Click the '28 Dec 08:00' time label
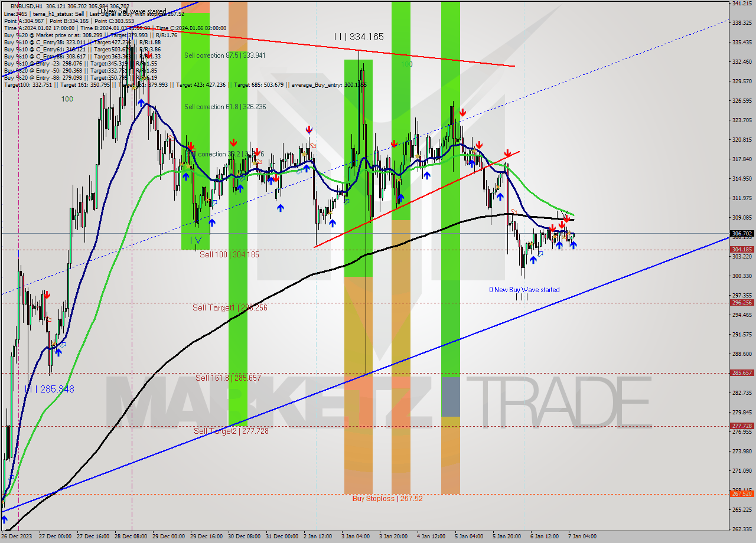This screenshot has height=543, width=756. tap(131, 537)
